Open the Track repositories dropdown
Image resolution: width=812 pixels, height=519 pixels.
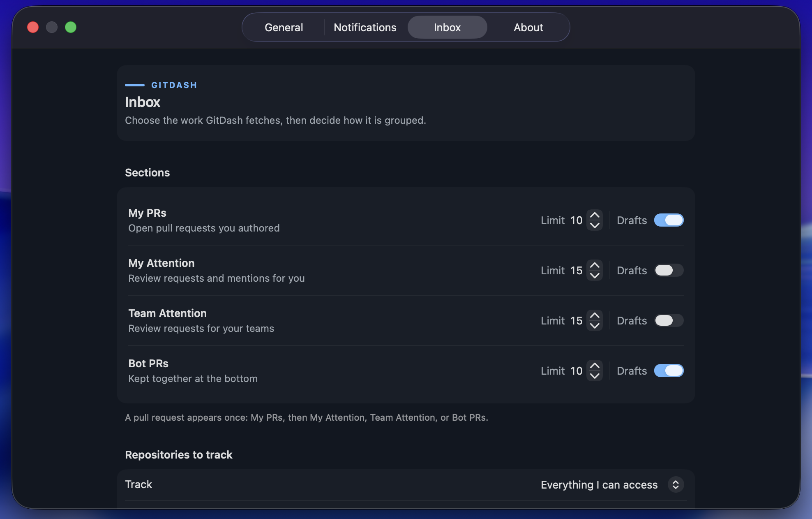(x=676, y=485)
